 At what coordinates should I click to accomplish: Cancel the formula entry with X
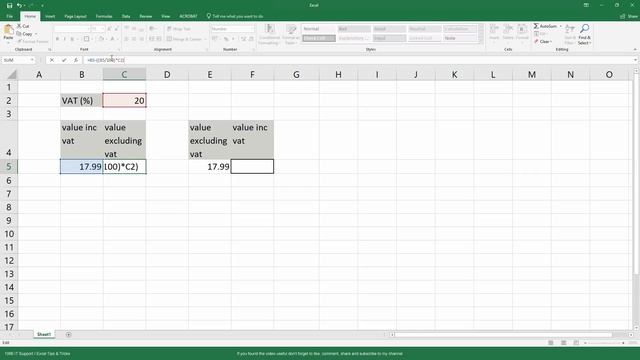pyautogui.click(x=52, y=60)
